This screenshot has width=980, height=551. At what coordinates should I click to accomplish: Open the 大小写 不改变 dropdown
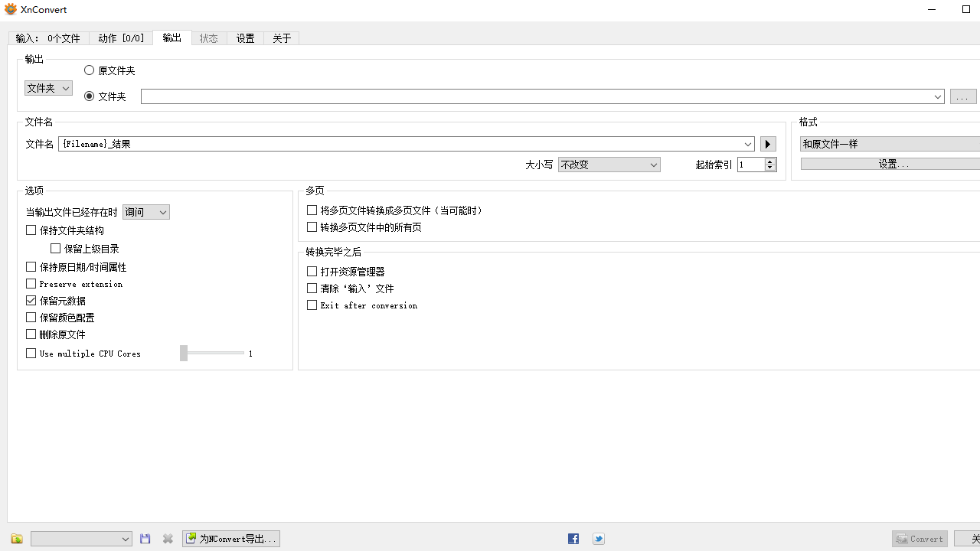pyautogui.click(x=609, y=165)
